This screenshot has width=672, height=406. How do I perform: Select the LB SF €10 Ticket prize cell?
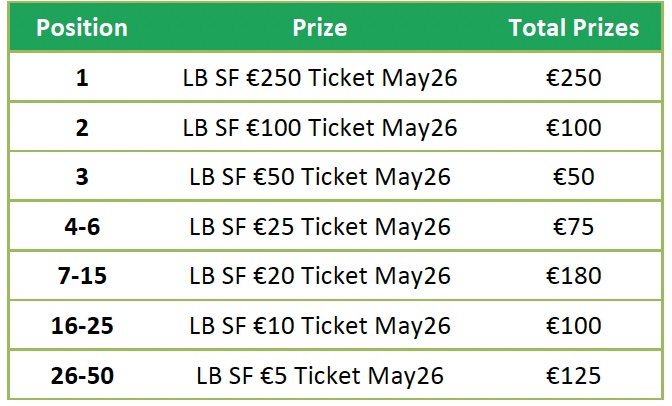pos(320,326)
